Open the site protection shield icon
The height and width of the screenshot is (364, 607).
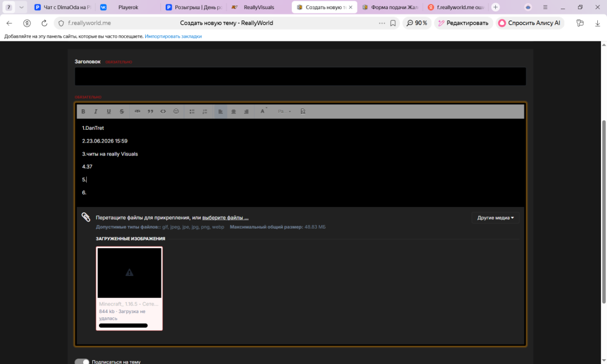61,23
